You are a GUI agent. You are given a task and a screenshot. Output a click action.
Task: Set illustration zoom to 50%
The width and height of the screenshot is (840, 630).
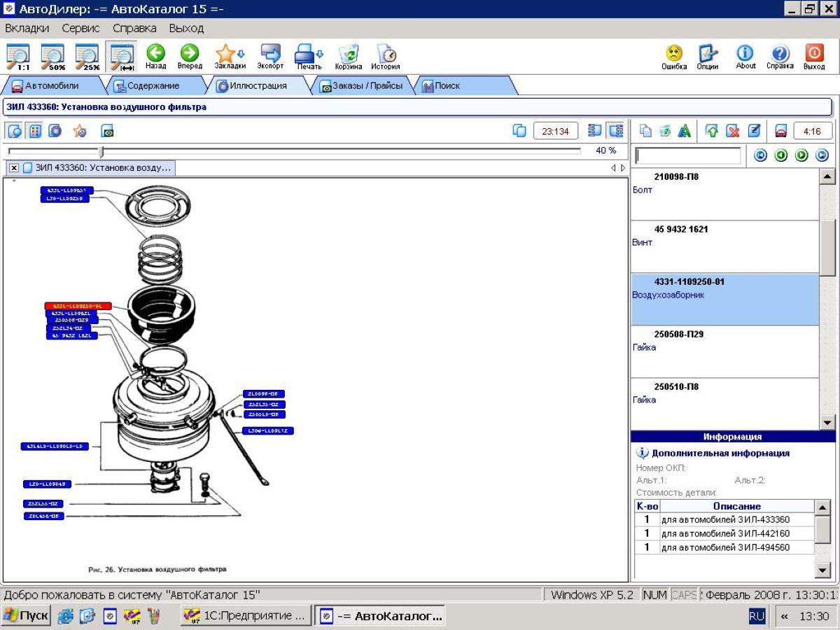coord(53,57)
